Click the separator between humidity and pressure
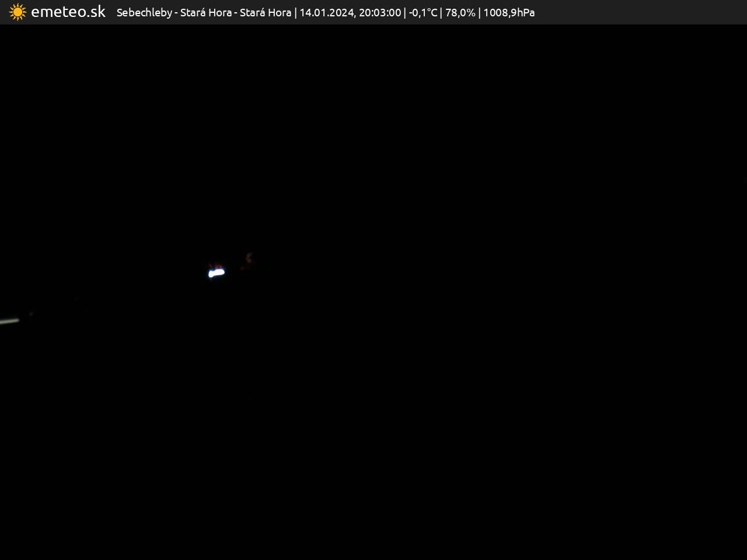Image resolution: width=747 pixels, height=560 pixels. point(480,13)
